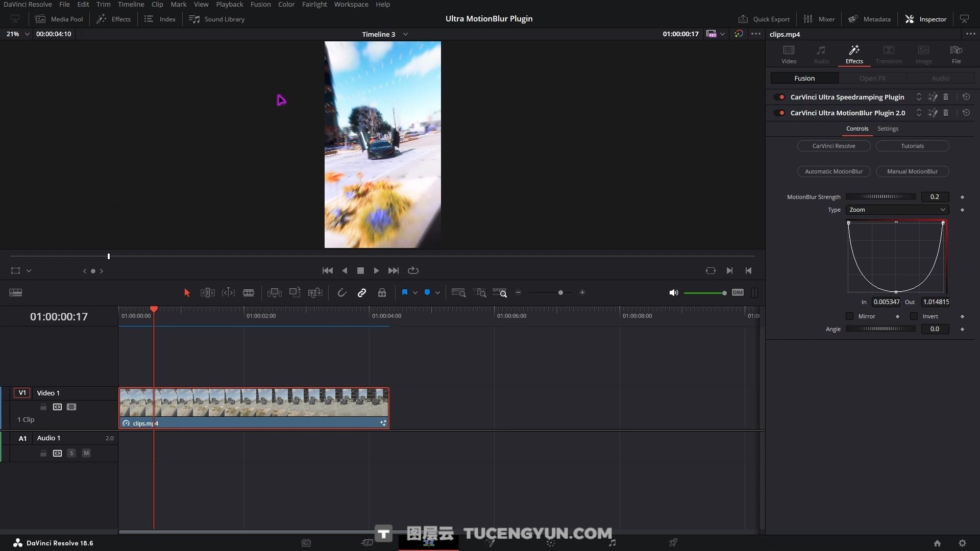Open the Fusion menu

[x=260, y=4]
